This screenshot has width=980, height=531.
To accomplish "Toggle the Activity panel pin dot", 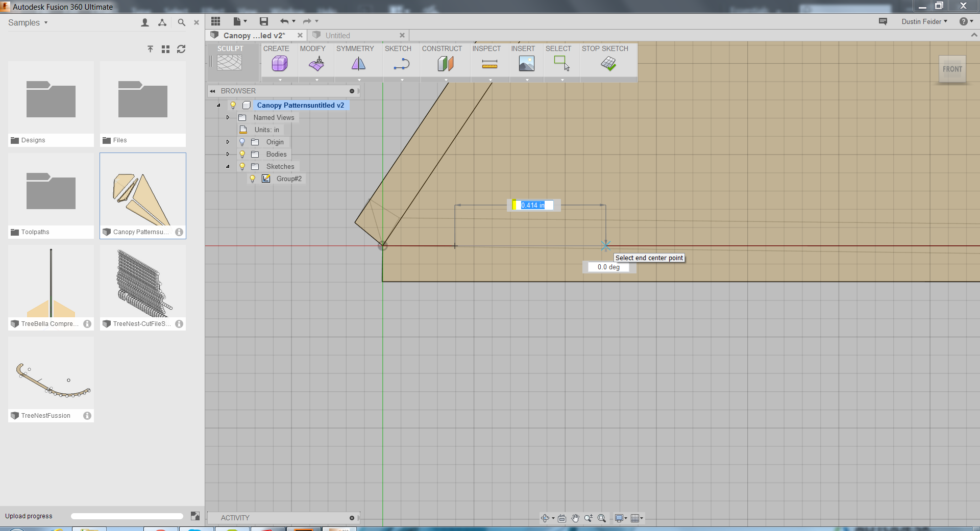I will tap(352, 518).
